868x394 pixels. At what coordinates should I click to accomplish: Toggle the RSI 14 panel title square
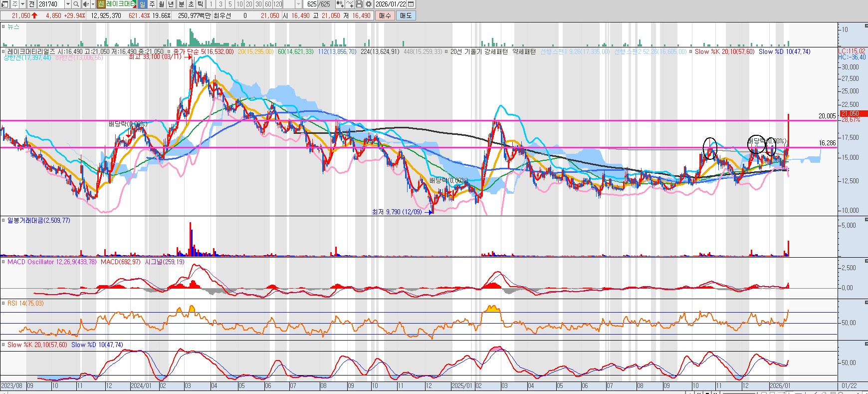click(x=3, y=303)
